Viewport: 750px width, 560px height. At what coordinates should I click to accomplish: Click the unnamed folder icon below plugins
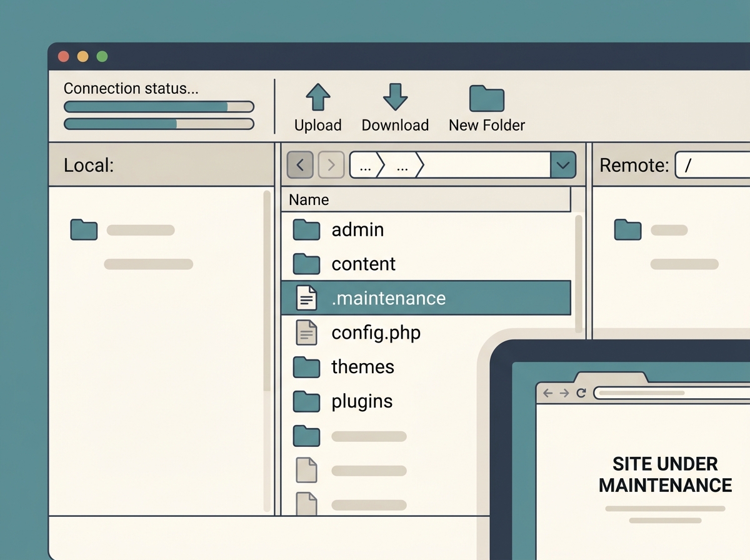306,436
